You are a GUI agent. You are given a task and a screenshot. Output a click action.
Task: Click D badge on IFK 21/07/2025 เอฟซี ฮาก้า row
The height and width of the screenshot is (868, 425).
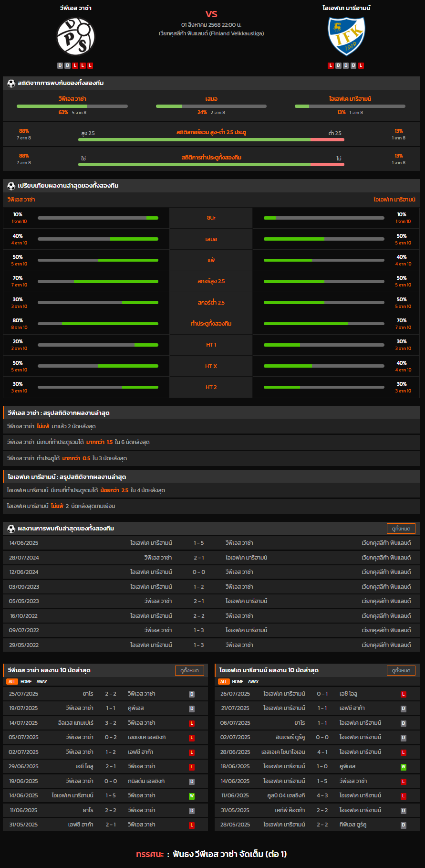404,709
